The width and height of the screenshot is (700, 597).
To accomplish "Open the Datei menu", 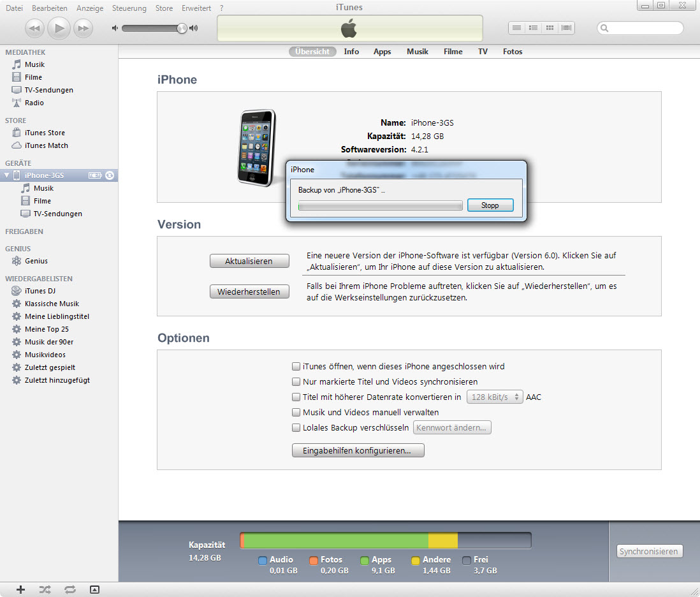I will pos(14,8).
